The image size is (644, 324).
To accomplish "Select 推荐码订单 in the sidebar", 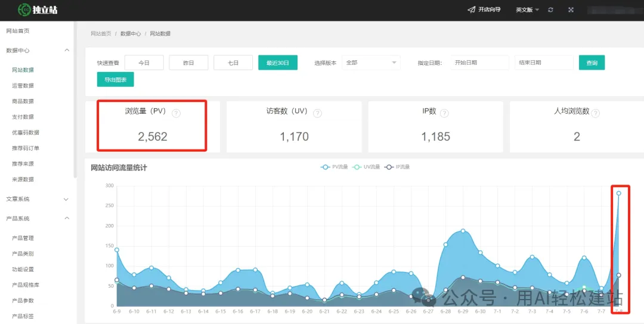I will [x=26, y=148].
